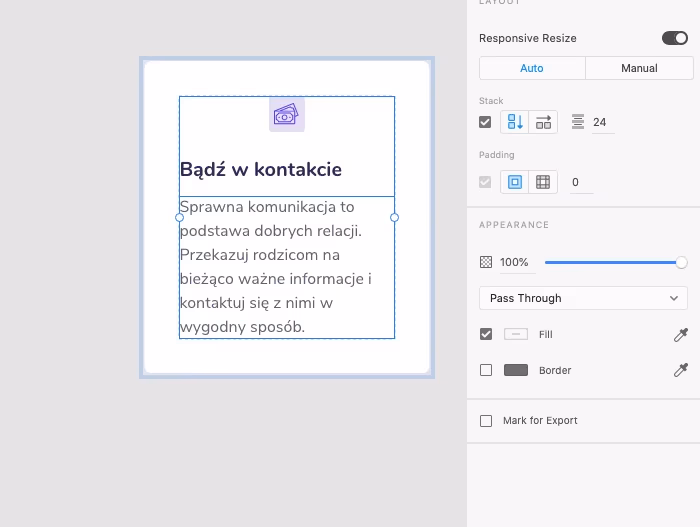Select the money icon on the card

point(287,115)
